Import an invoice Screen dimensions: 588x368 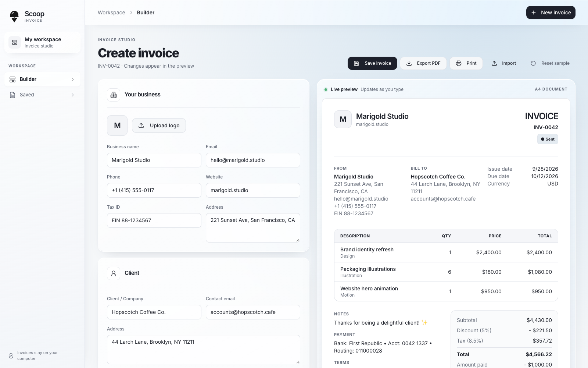click(x=504, y=63)
